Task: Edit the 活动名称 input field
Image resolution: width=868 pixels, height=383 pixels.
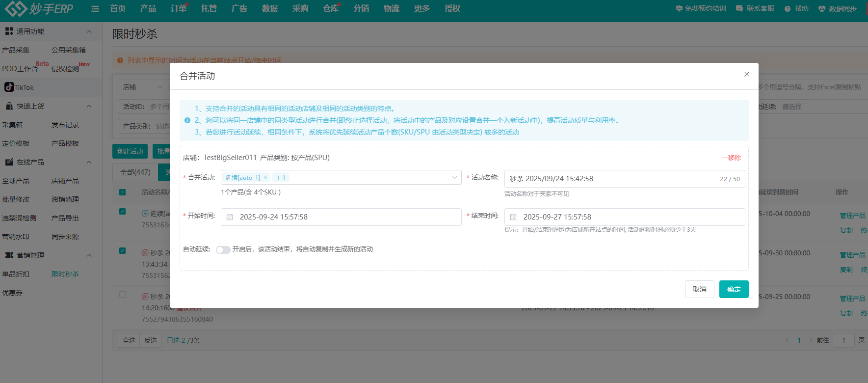Action: point(625,179)
